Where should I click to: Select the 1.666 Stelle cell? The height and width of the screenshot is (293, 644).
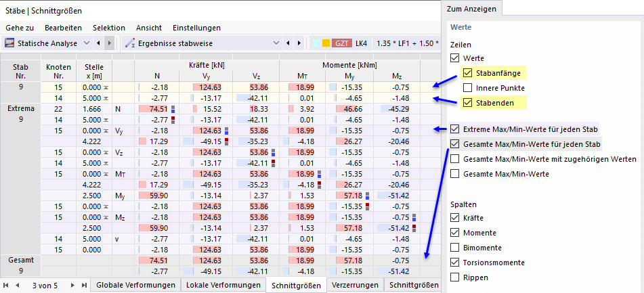(x=94, y=109)
